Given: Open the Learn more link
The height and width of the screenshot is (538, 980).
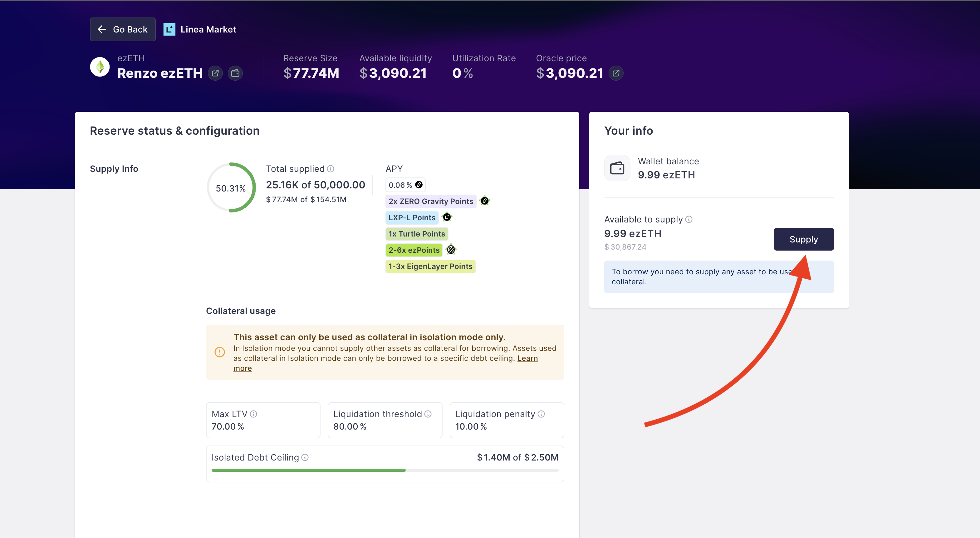Looking at the screenshot, I should click(527, 358).
